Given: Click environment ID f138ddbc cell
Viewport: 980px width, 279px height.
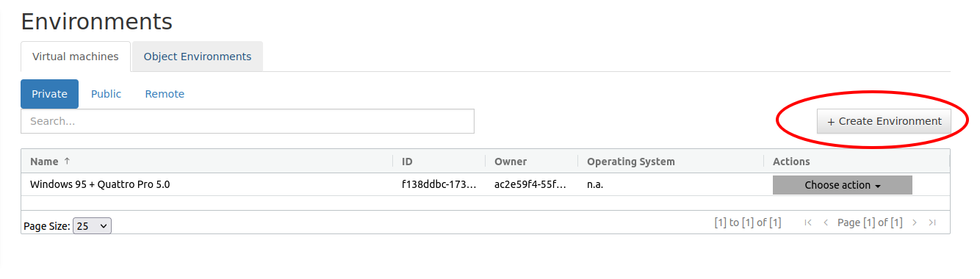Looking at the screenshot, I should tap(439, 184).
